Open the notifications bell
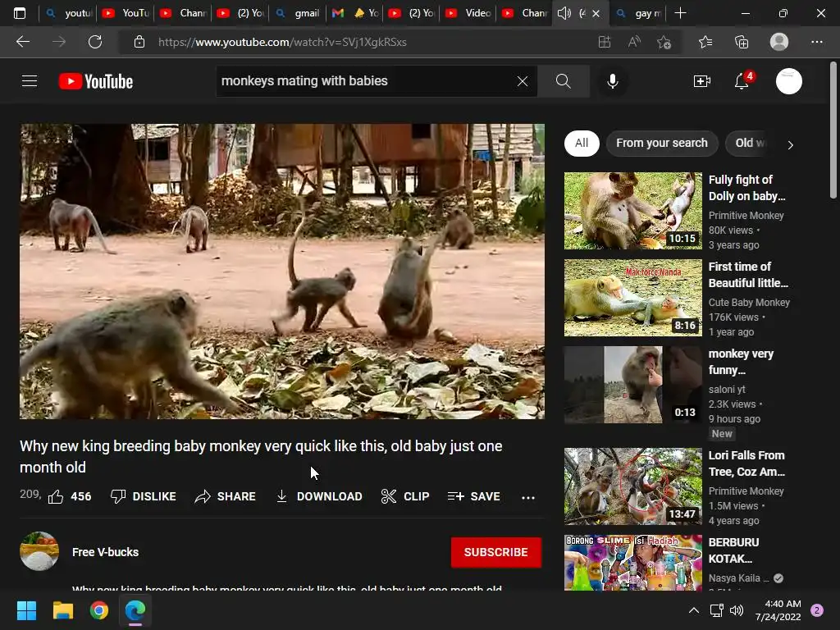 tap(742, 81)
